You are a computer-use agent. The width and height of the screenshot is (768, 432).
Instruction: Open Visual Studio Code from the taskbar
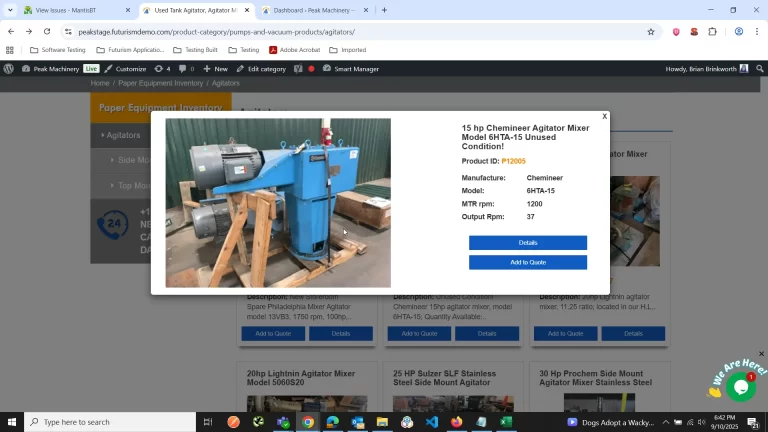(432, 422)
